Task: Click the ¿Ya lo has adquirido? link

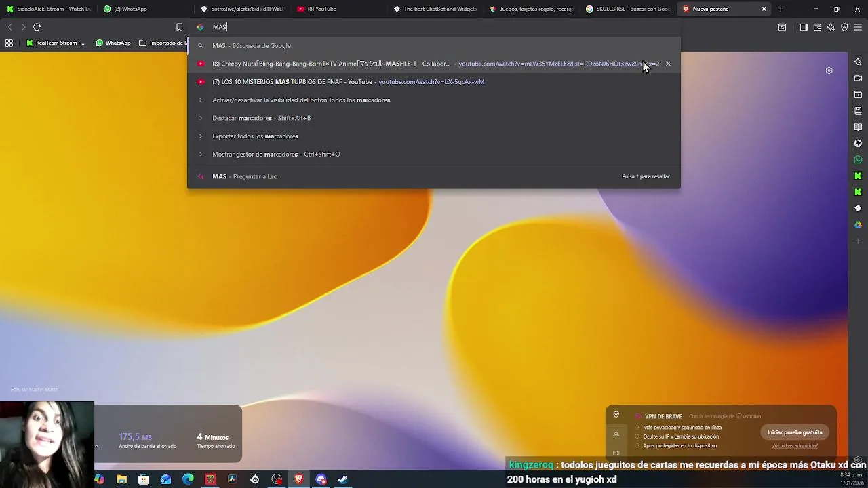Action: pyautogui.click(x=794, y=446)
